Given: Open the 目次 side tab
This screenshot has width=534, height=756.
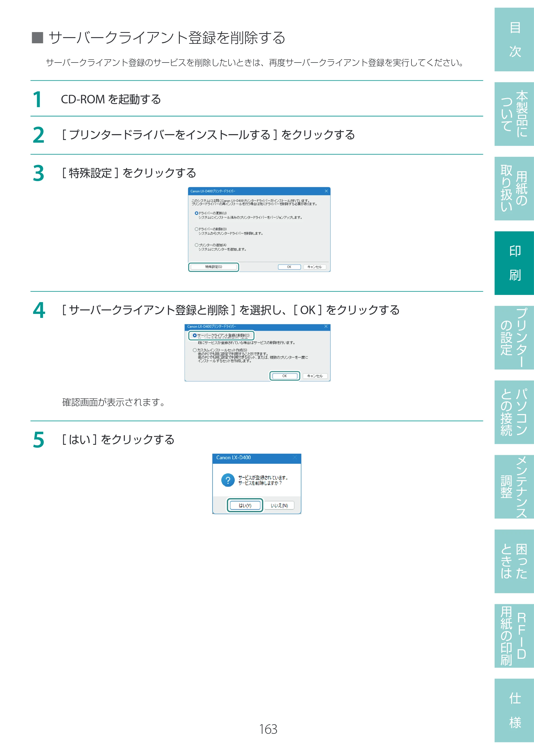Looking at the screenshot, I should [x=514, y=40].
